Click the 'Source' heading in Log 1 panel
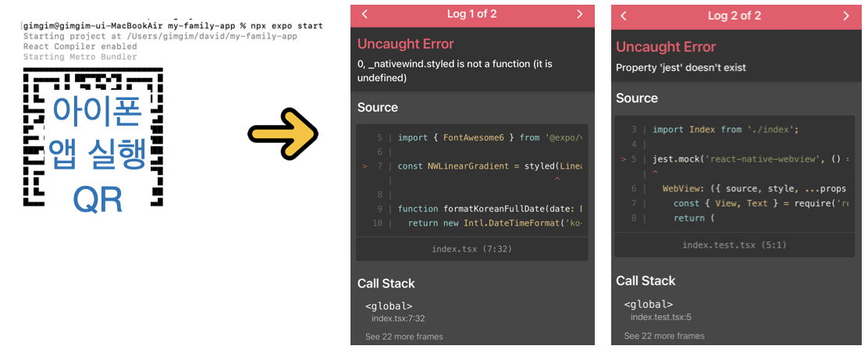 [378, 108]
